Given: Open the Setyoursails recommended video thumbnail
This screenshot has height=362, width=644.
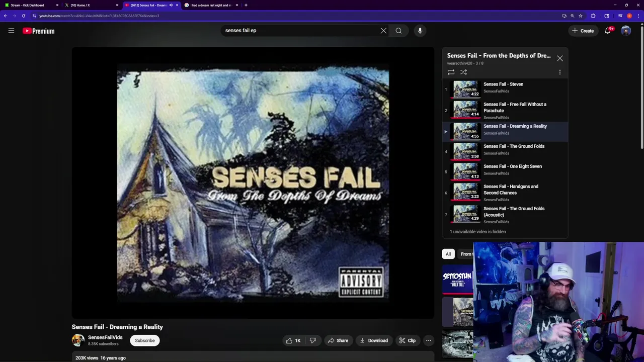Looking at the screenshot, I should (x=457, y=279).
